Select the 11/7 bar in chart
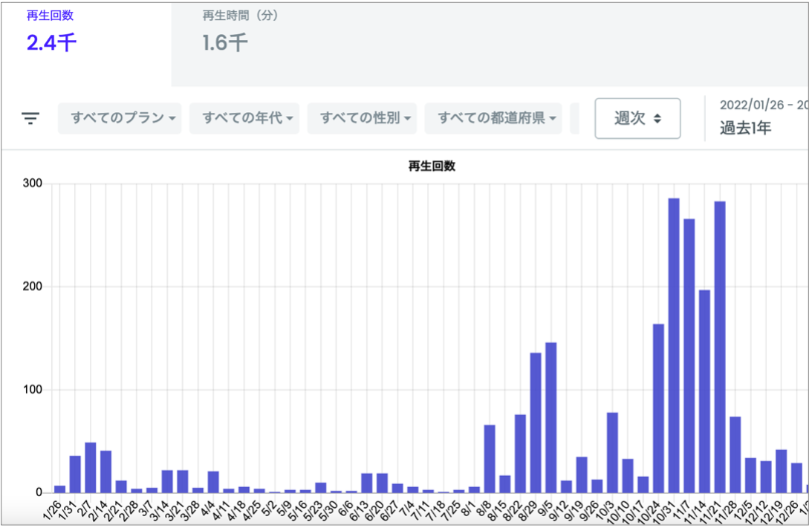The height and width of the screenshot is (528, 812). [689, 356]
